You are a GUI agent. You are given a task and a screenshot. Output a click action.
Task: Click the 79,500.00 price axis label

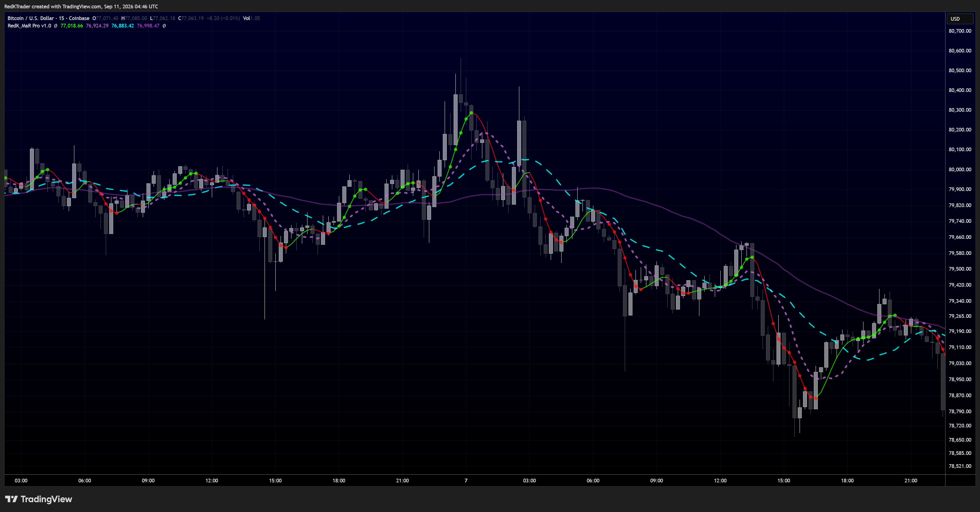pos(960,269)
